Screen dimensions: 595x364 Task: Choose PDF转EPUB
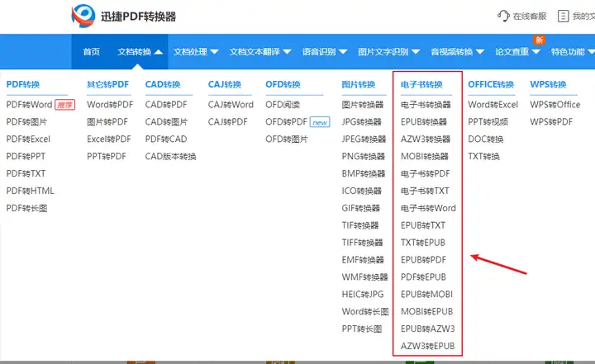click(x=423, y=277)
